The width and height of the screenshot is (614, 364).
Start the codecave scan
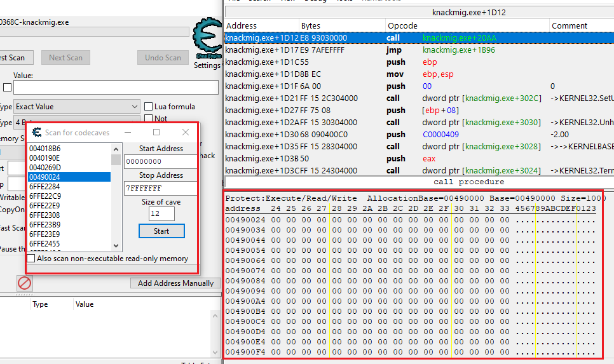pos(161,231)
